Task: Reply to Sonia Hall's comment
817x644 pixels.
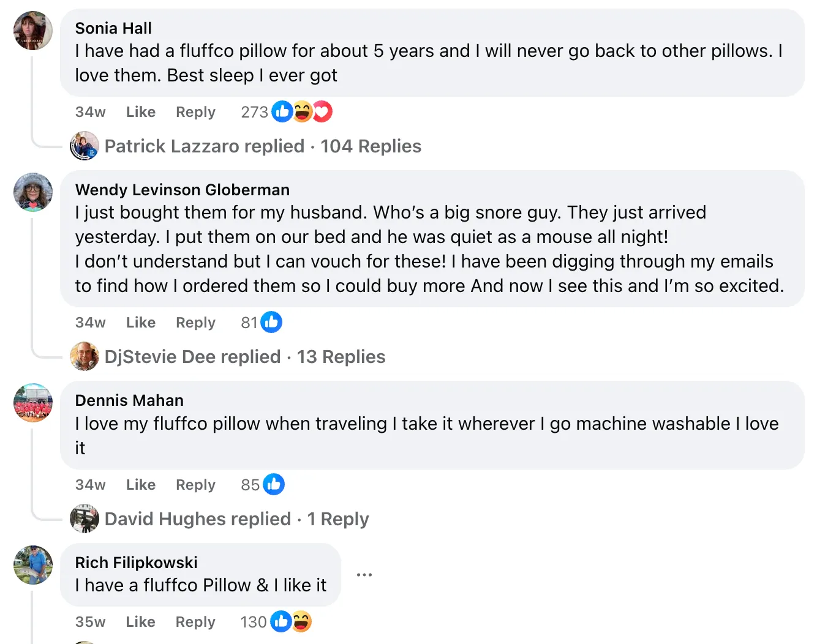Action: click(x=195, y=112)
